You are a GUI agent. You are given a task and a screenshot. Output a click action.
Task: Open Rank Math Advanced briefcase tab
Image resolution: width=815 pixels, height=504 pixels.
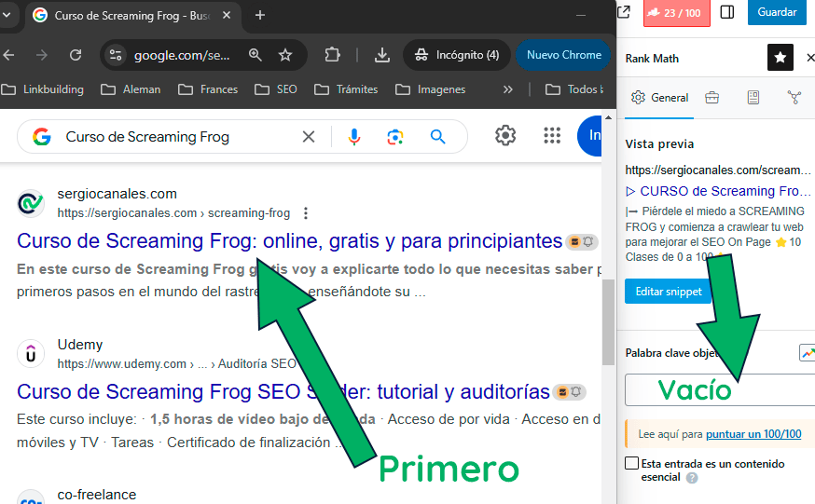(712, 98)
